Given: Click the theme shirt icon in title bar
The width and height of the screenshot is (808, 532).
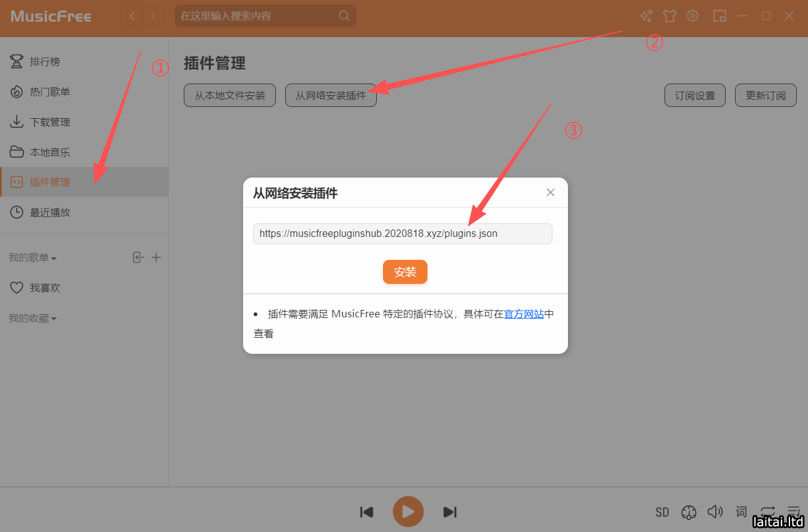Looking at the screenshot, I should click(669, 16).
